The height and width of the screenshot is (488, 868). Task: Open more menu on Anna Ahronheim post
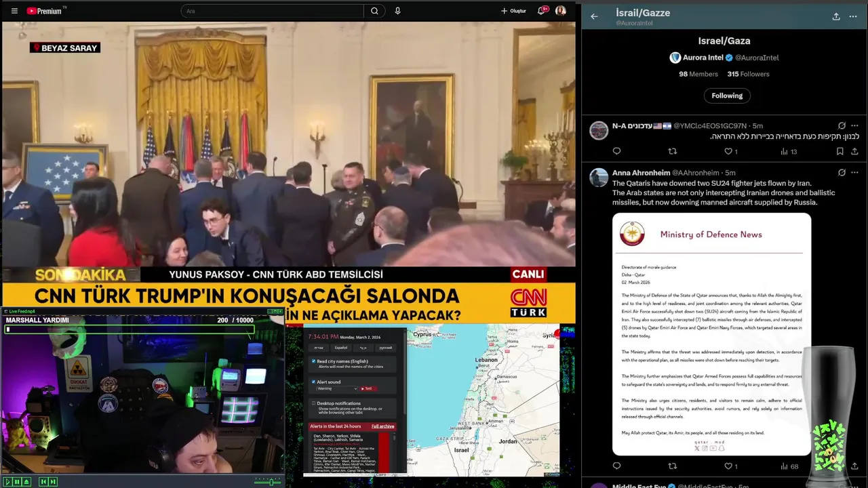pos(854,172)
